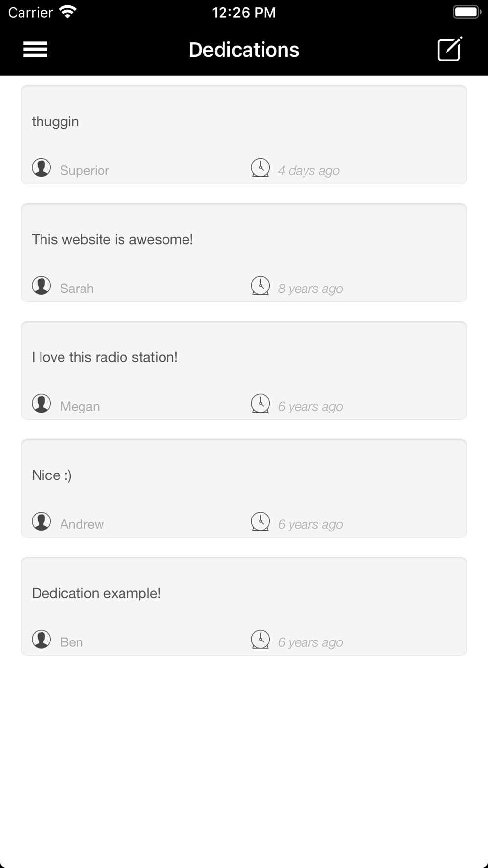Screen dimensions: 488x868
Task: Tap the "Nice :)" dedication text
Action: (52, 475)
